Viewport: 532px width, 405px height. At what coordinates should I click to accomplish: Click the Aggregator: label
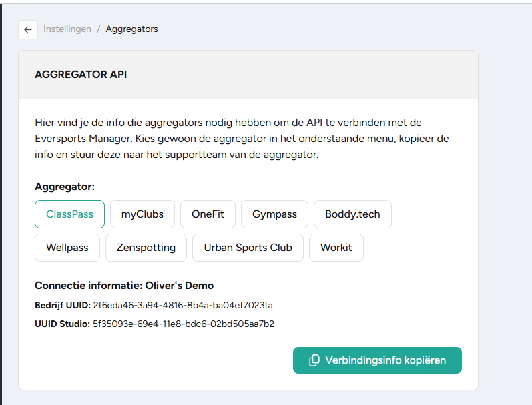(65, 187)
